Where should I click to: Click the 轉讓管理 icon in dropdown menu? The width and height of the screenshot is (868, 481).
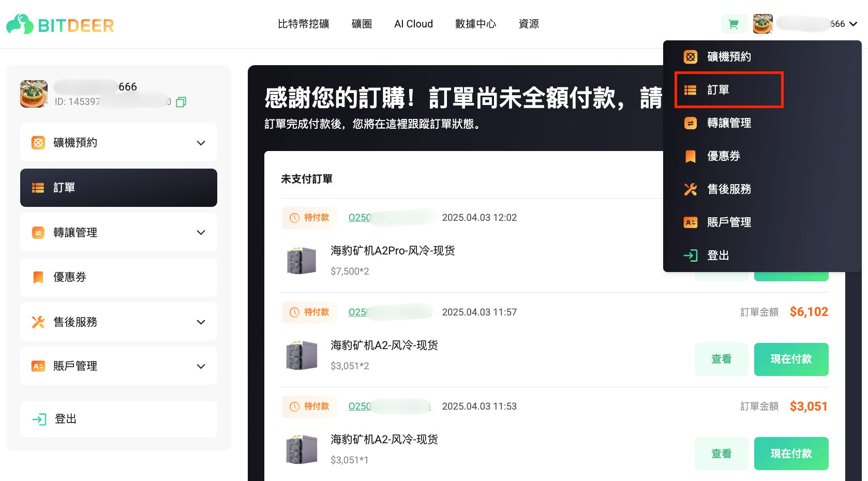click(691, 123)
